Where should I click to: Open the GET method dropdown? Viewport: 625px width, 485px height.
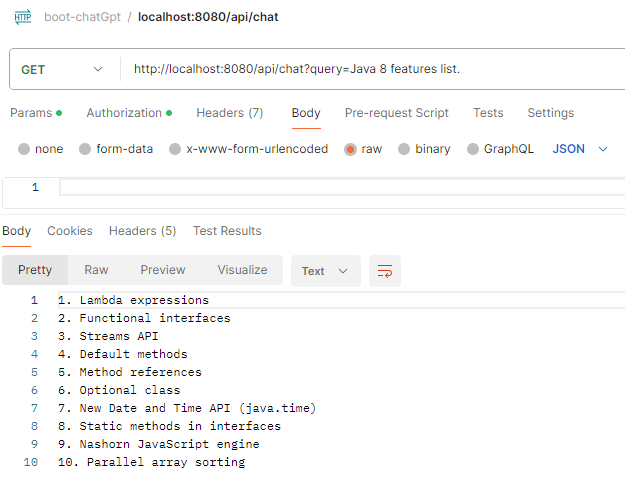point(62,70)
